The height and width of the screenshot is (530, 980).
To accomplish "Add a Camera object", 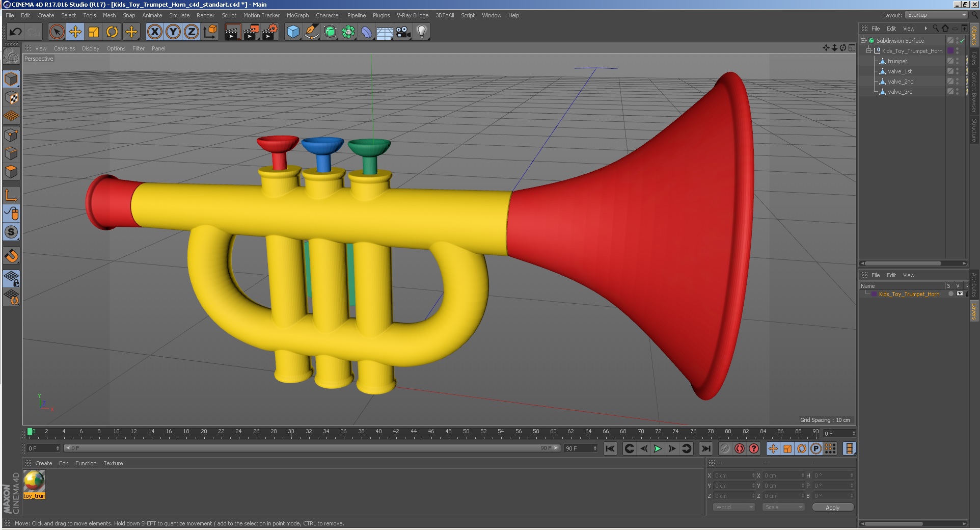I will [403, 32].
